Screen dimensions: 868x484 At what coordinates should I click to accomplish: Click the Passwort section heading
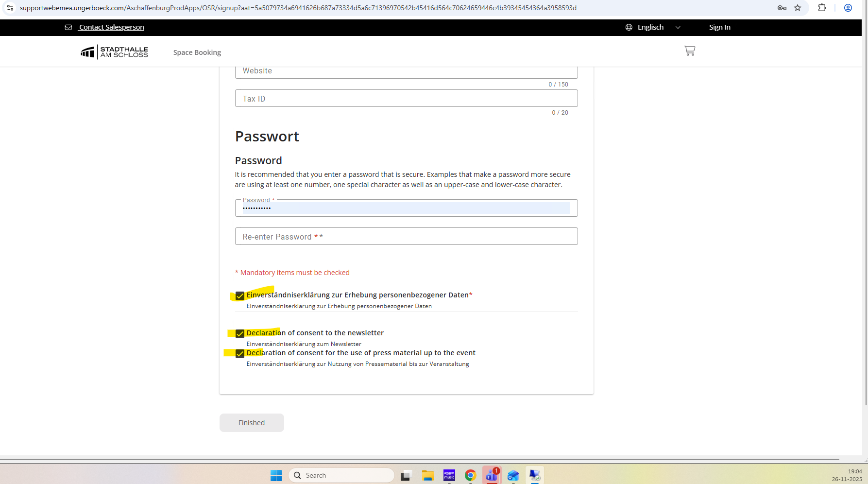coord(267,137)
